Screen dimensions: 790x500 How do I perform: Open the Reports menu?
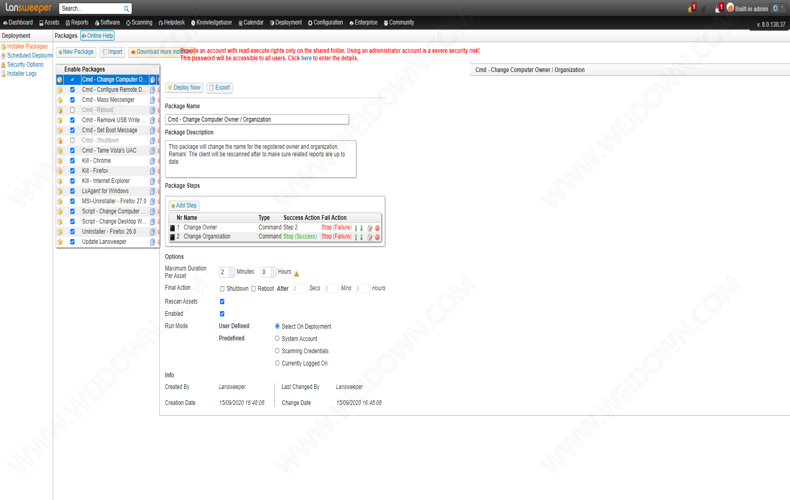pos(77,23)
